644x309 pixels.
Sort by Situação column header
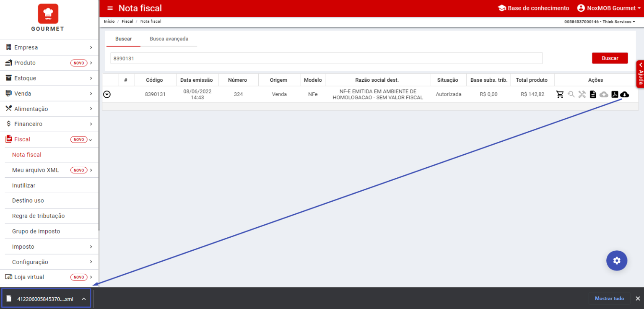(448, 80)
